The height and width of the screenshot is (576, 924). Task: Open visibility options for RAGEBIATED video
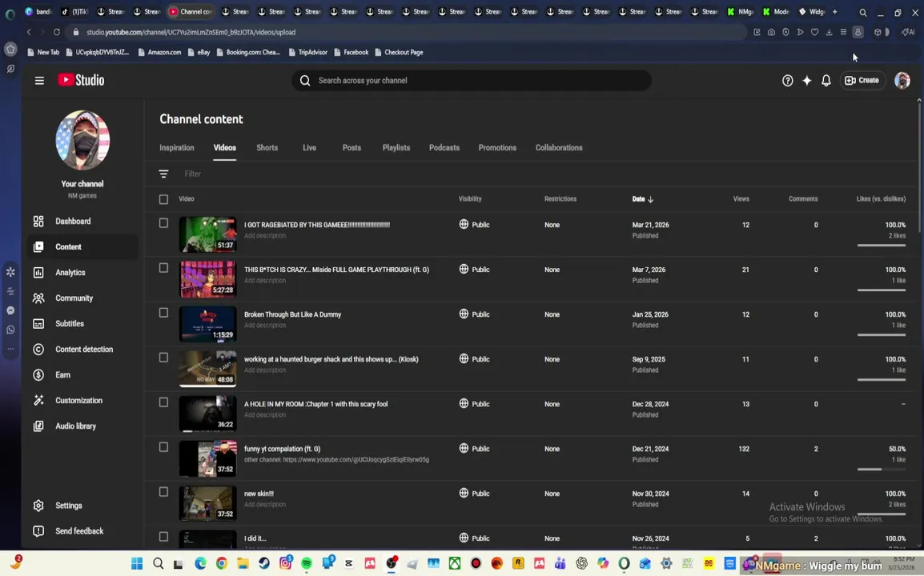474,224
